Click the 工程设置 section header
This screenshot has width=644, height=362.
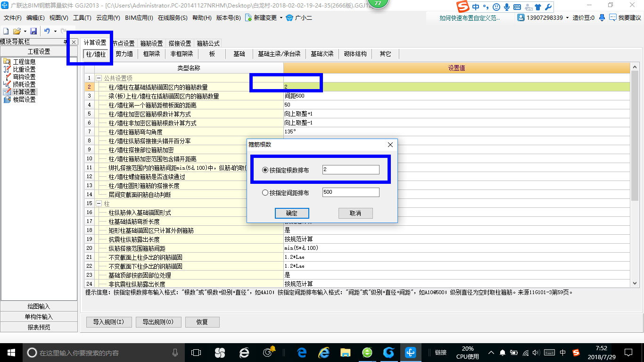click(x=39, y=52)
